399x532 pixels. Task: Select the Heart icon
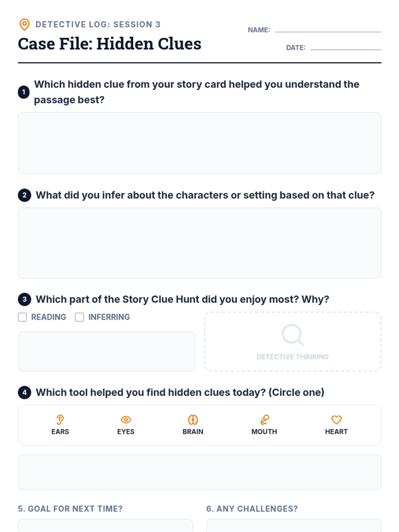click(x=336, y=420)
